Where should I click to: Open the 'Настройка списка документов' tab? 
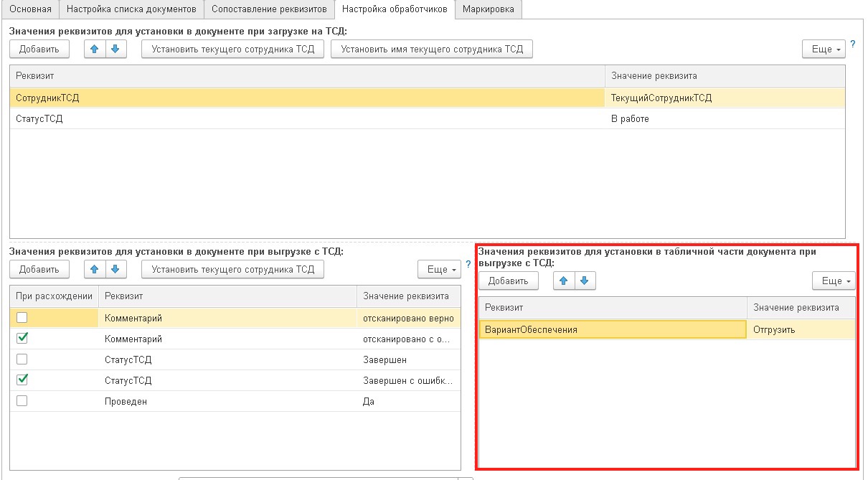coord(131,9)
